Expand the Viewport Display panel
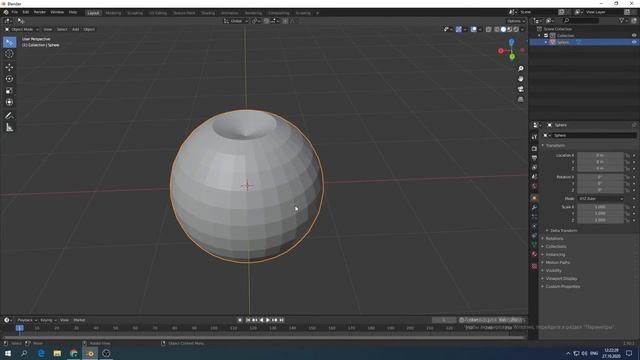Screen dimensions: 640x360 [561, 278]
